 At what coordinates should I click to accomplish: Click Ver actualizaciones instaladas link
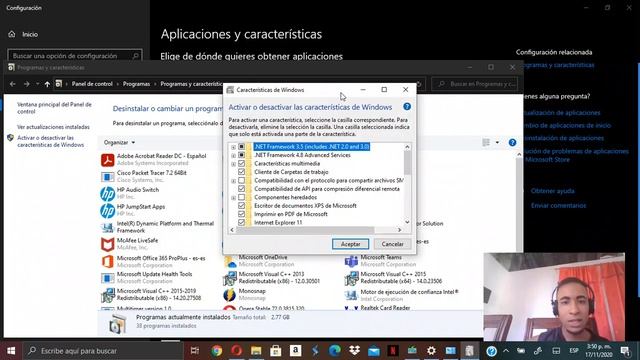coord(53,127)
